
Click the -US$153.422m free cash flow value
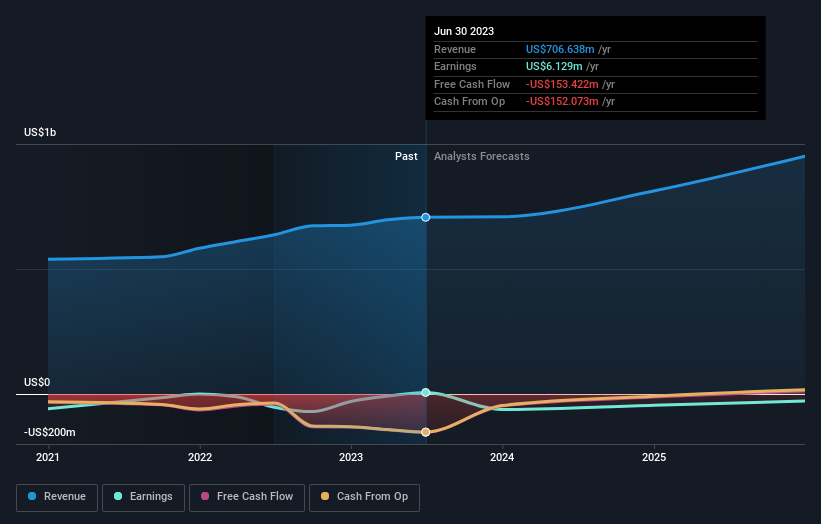point(562,84)
